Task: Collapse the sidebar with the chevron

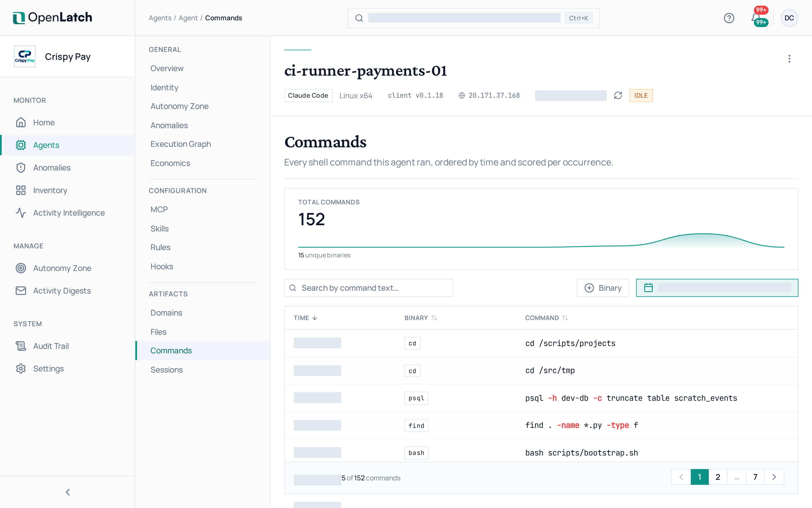Action: coord(68,492)
